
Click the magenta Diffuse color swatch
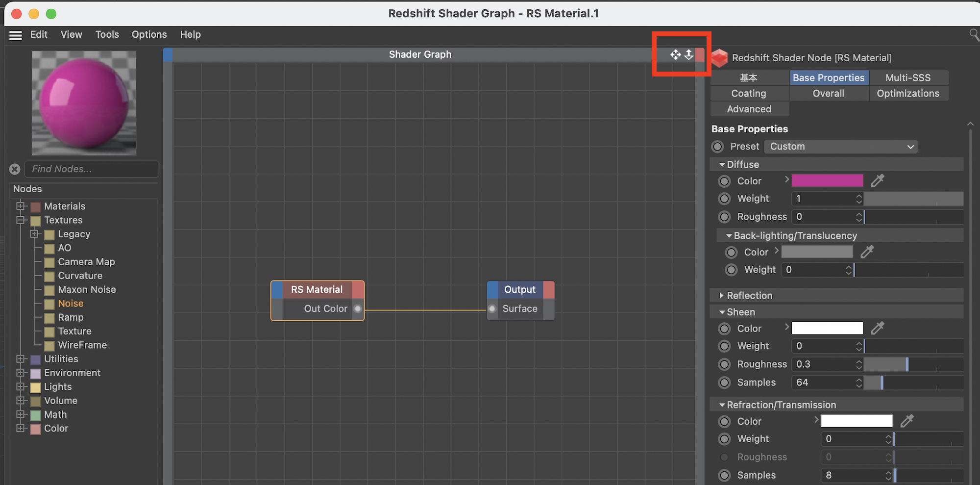827,181
